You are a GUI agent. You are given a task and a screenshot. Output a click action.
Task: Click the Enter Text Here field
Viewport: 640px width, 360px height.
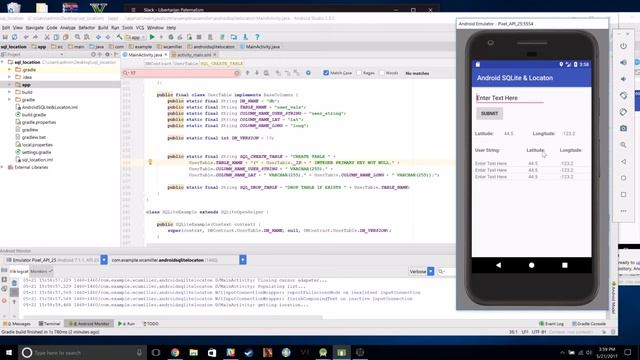pyautogui.click(x=510, y=98)
